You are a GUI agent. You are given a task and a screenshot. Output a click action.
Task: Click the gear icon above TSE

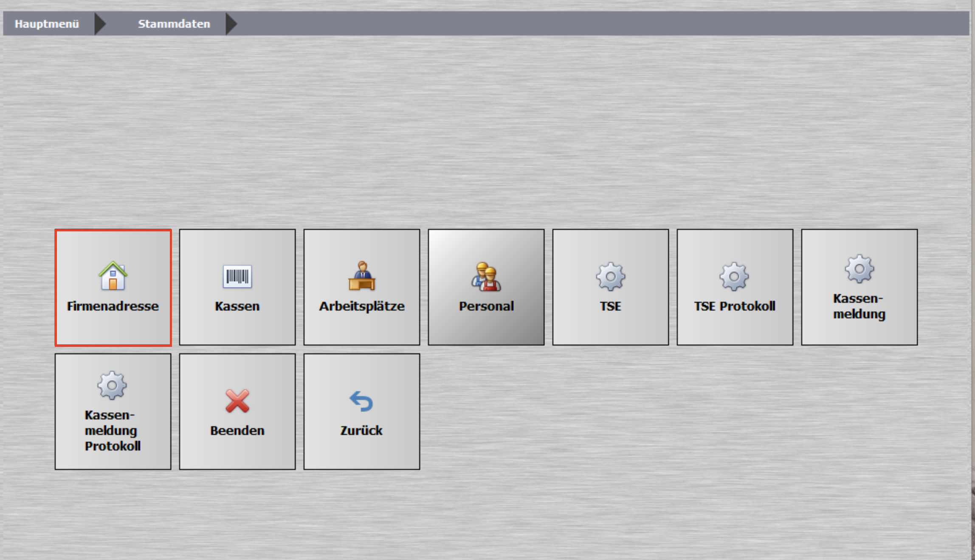(x=610, y=276)
